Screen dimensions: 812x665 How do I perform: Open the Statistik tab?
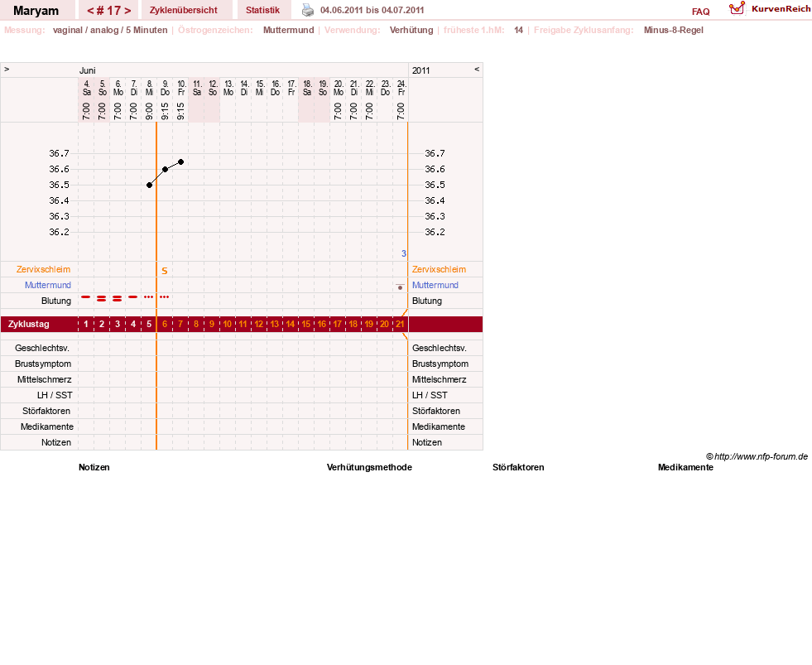click(x=262, y=11)
